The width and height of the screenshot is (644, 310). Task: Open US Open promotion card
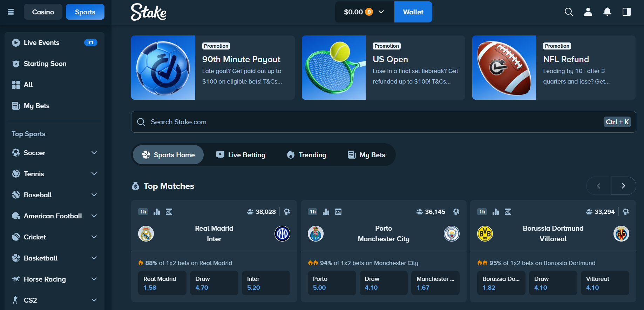(x=384, y=67)
